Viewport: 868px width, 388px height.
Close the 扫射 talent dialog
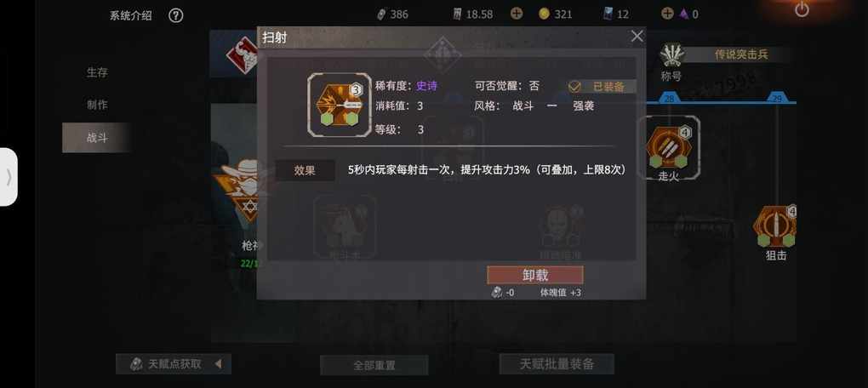coord(637,37)
